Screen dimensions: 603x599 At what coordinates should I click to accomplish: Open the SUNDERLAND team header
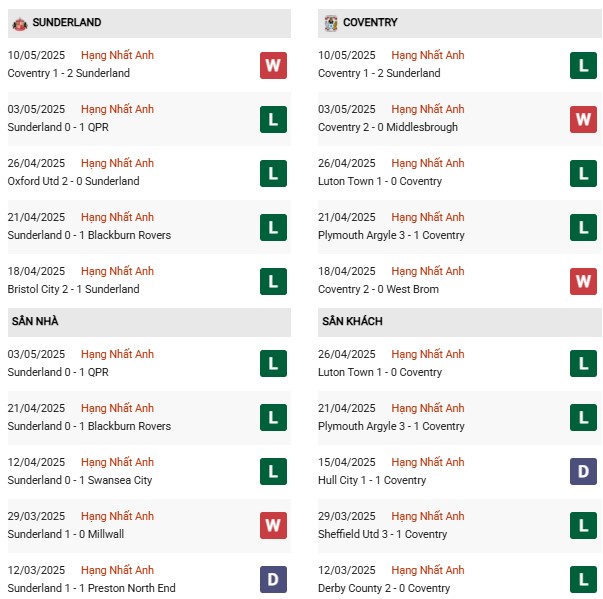click(149, 23)
